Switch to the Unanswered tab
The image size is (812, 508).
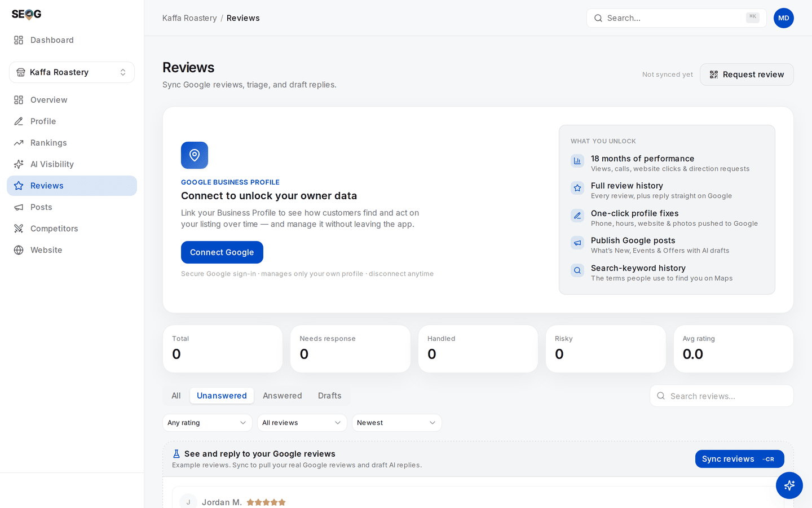click(222, 396)
